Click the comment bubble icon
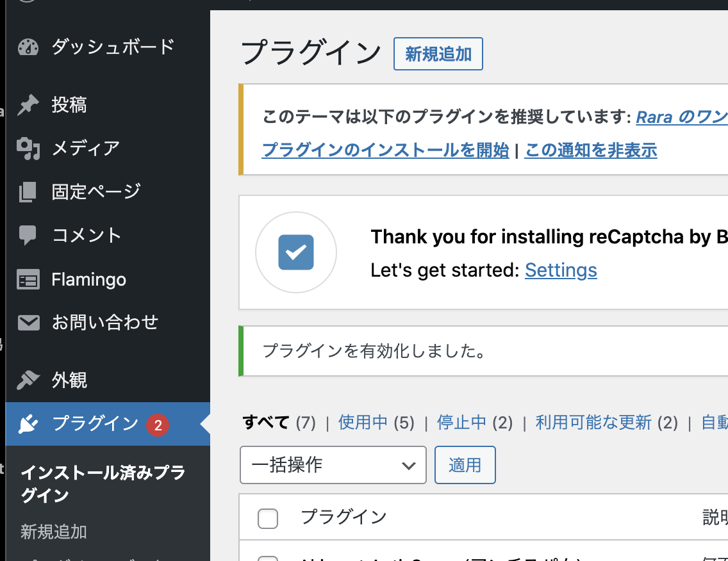The height and width of the screenshot is (561, 728). [x=28, y=235]
